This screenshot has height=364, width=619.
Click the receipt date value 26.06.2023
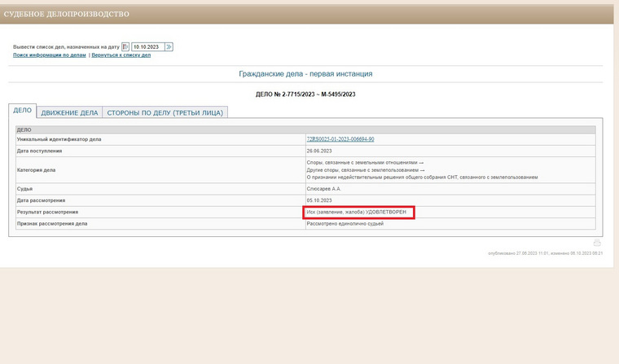[319, 151]
